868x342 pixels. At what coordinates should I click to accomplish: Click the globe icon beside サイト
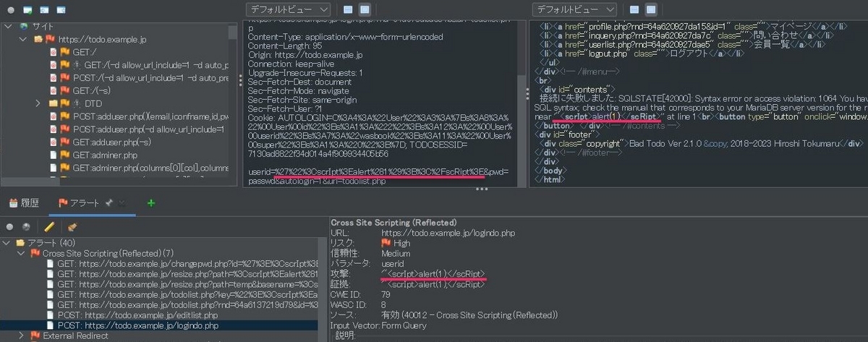[24, 26]
